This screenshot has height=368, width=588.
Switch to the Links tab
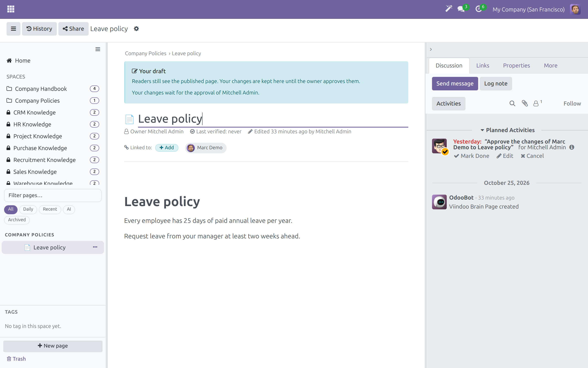click(x=483, y=65)
